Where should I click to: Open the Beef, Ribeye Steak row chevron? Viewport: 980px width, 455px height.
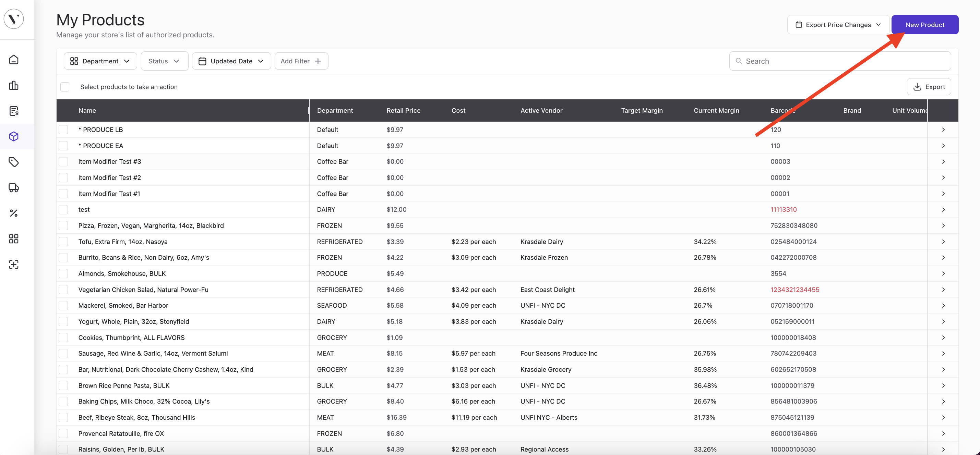[x=943, y=417]
